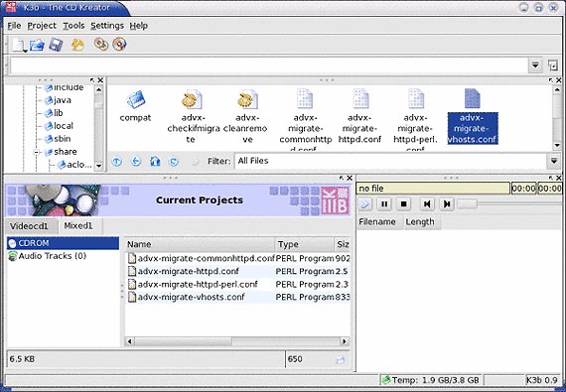Click the Save Project floppy icon

56,45
